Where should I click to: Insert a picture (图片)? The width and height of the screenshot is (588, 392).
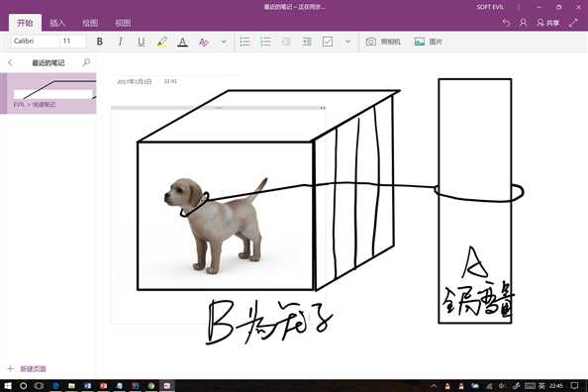429,42
